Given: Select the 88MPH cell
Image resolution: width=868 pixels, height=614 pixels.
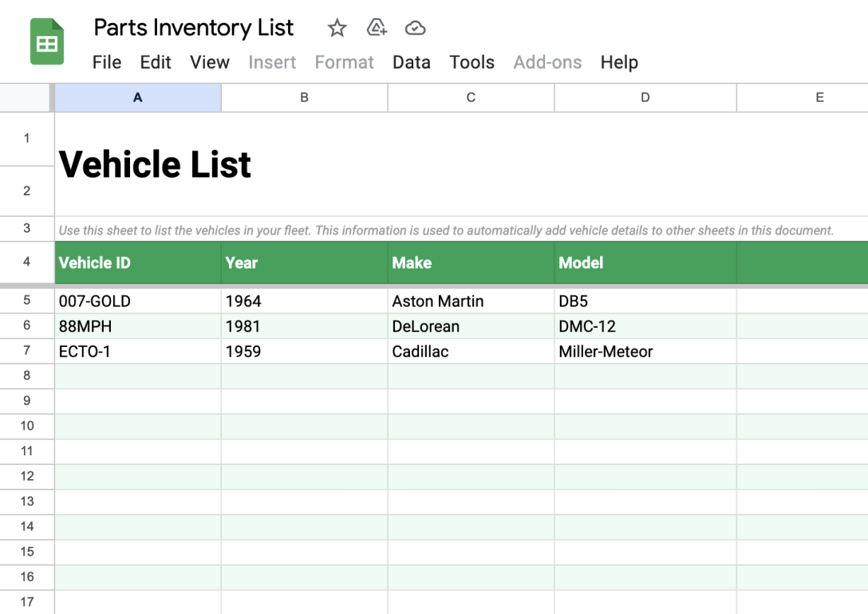Looking at the screenshot, I should pos(138,326).
